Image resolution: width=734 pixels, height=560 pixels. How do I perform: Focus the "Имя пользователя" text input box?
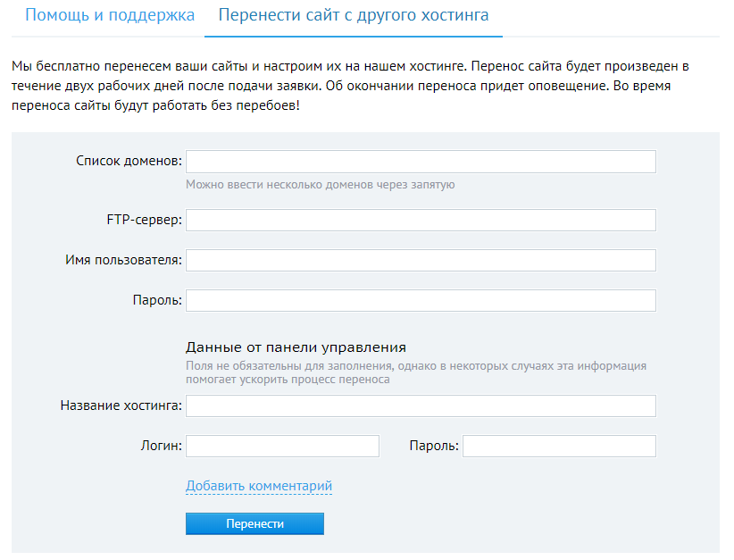tap(421, 260)
